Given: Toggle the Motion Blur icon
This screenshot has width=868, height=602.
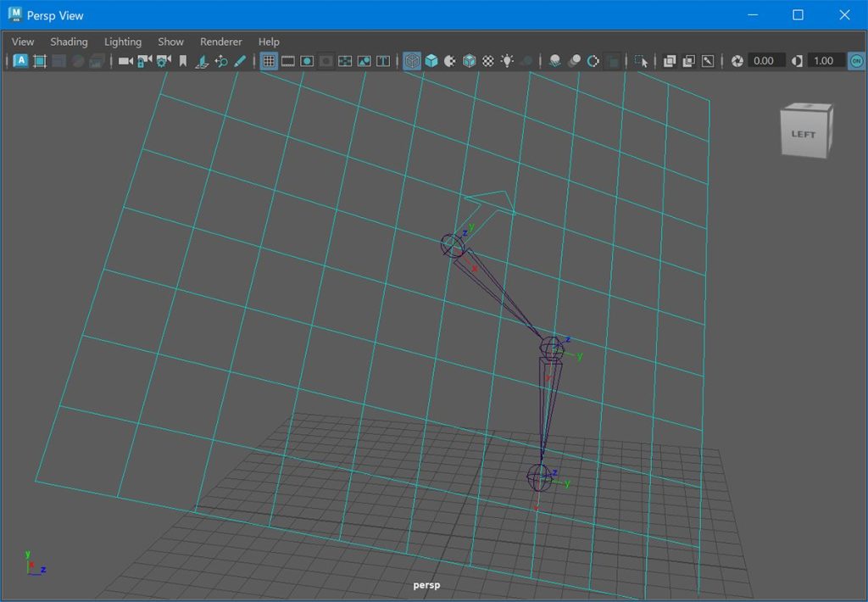Looking at the screenshot, I should (x=574, y=61).
